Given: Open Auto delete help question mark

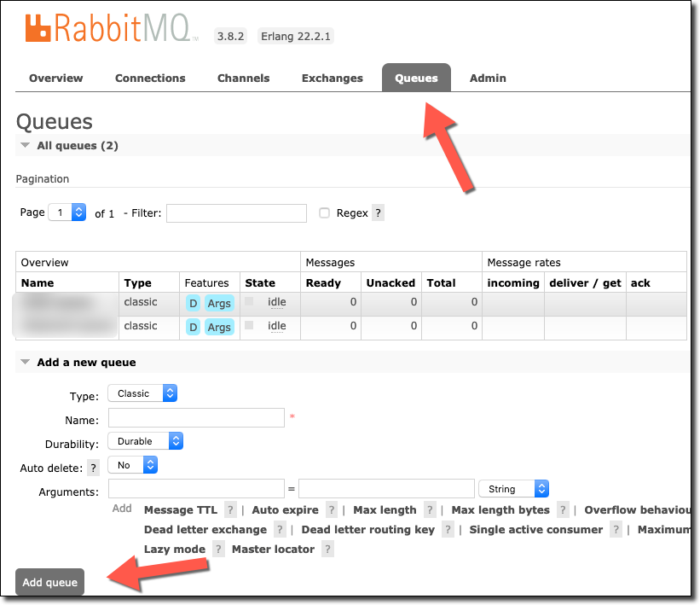Looking at the screenshot, I should (93, 468).
